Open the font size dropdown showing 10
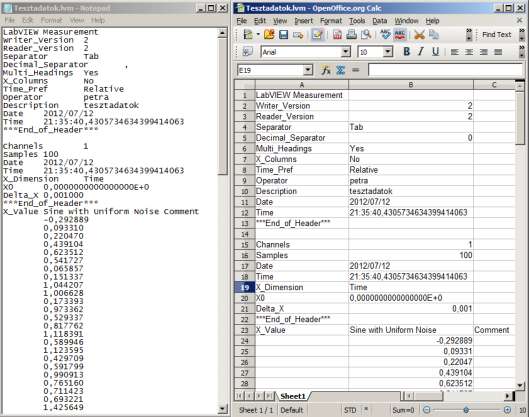Viewport: 529px width, 417px height. click(388, 52)
